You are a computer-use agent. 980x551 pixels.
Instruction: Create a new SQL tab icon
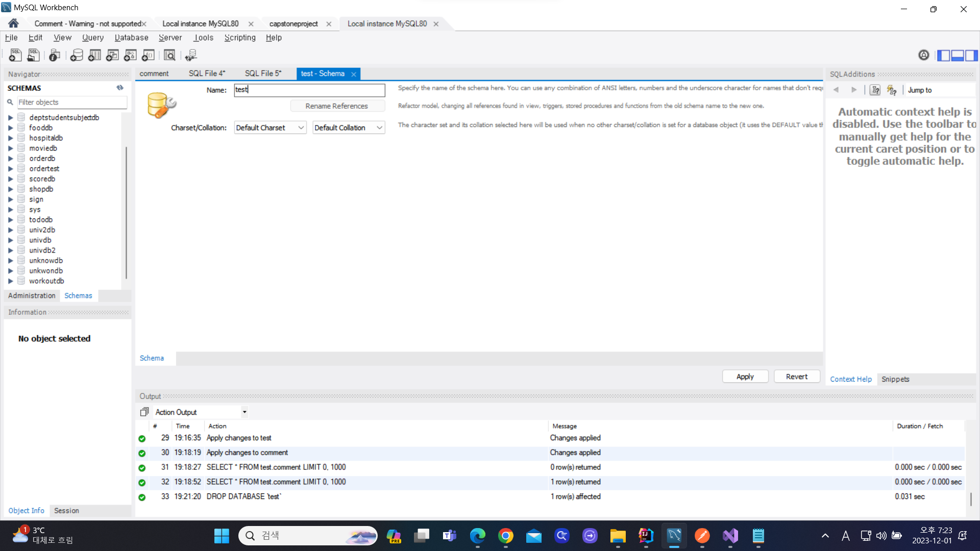pyautogui.click(x=15, y=55)
